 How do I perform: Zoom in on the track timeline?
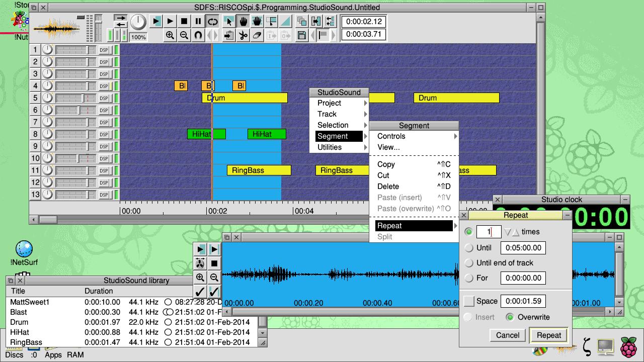tap(170, 35)
